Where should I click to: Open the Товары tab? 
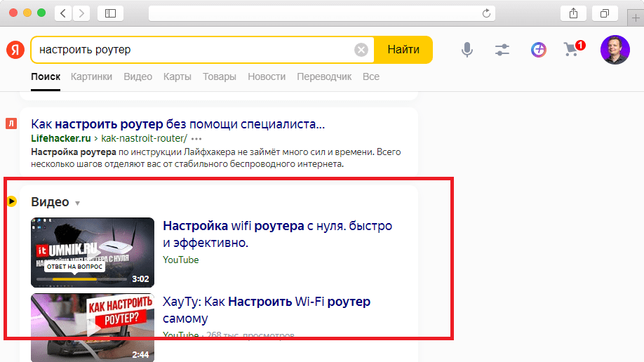220,77
